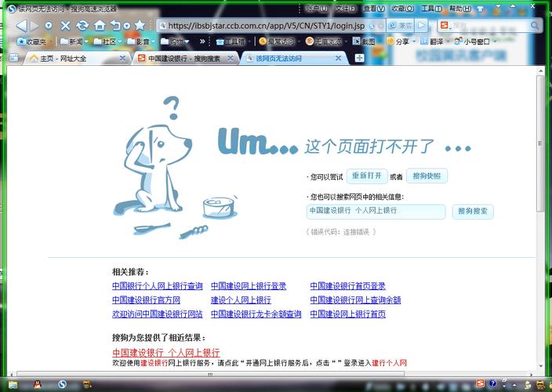Click the 截图 screenshot tool
Viewport: 552px width, 392px height.
tap(364, 42)
